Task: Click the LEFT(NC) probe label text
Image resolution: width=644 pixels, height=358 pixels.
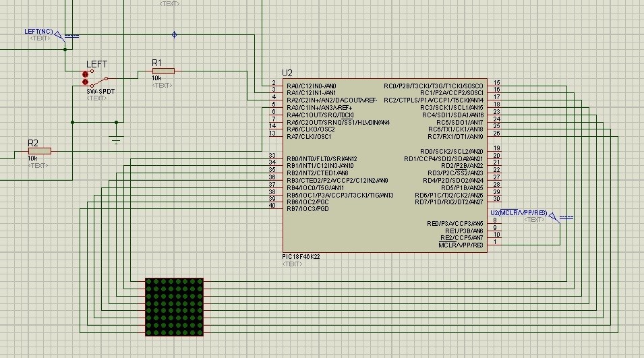Action: tap(38, 32)
